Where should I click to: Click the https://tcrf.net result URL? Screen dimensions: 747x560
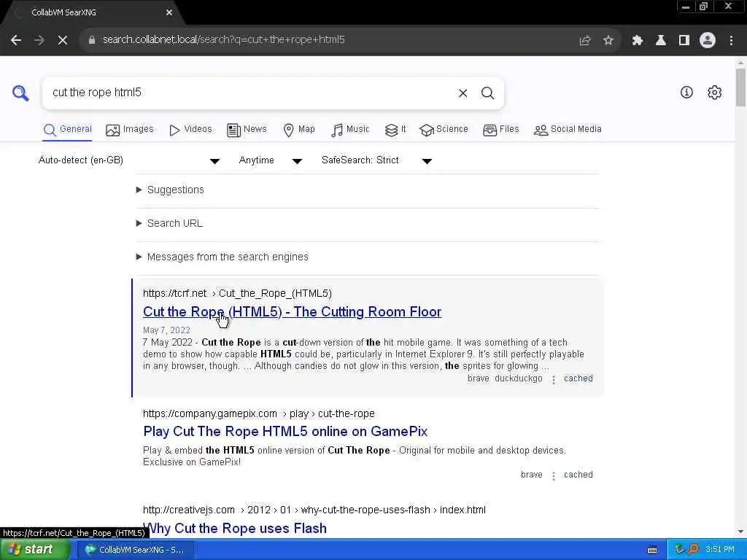[x=237, y=293]
